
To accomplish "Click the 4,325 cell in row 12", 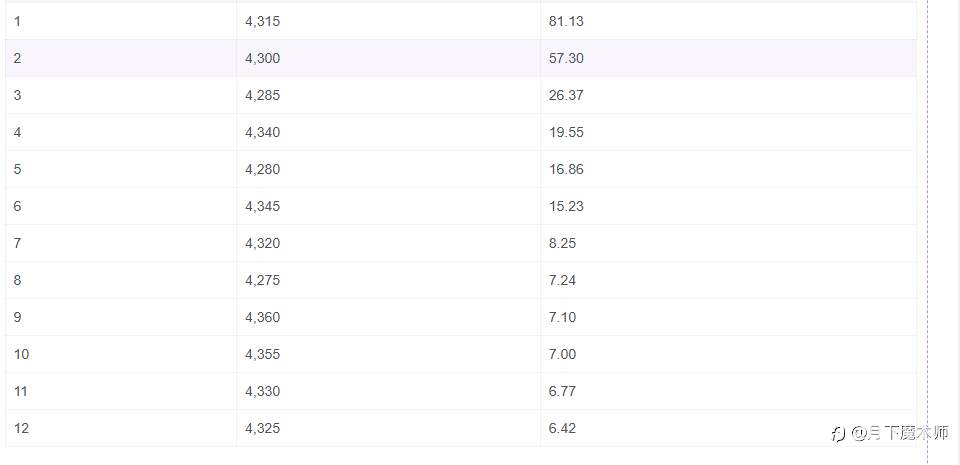I will click(388, 428).
